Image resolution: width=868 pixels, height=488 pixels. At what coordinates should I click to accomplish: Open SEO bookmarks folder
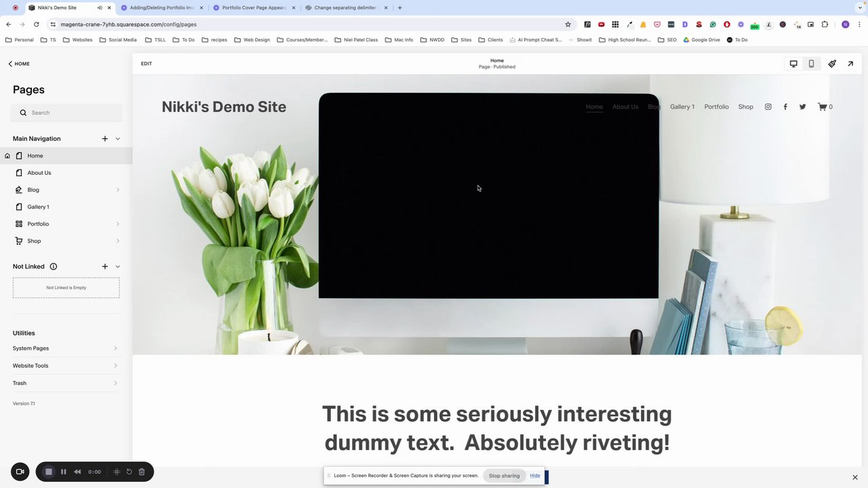667,40
